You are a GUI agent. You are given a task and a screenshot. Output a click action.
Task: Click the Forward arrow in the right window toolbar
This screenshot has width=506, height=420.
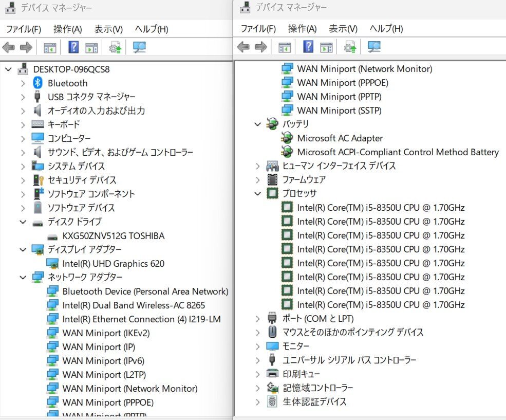pos(261,47)
